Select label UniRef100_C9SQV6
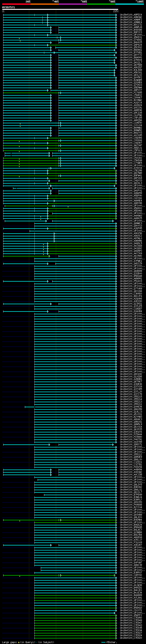 [131, 140]
